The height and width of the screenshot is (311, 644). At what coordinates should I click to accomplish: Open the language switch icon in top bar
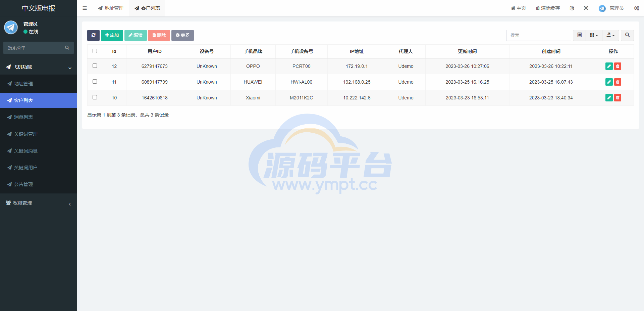click(572, 8)
